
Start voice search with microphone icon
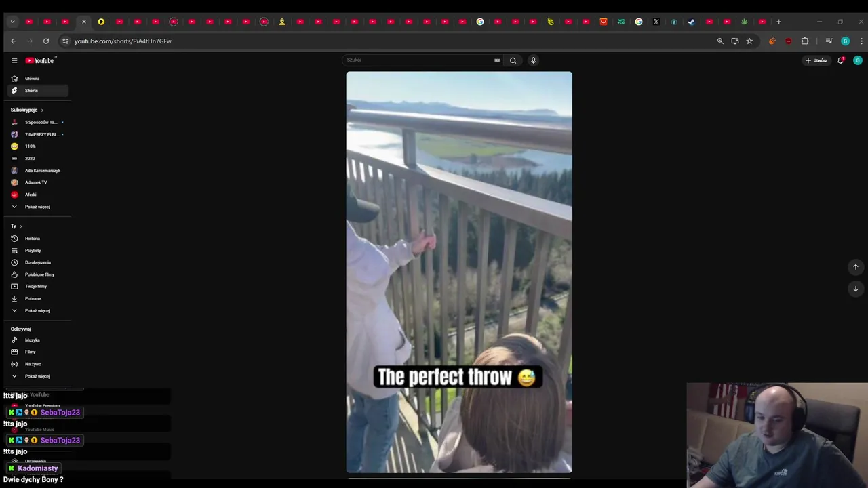(x=533, y=60)
